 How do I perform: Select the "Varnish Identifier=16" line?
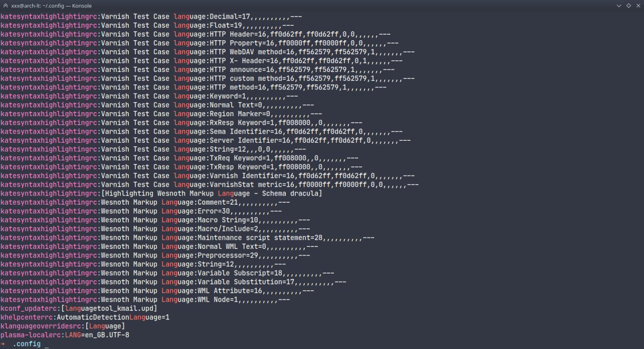207,176
